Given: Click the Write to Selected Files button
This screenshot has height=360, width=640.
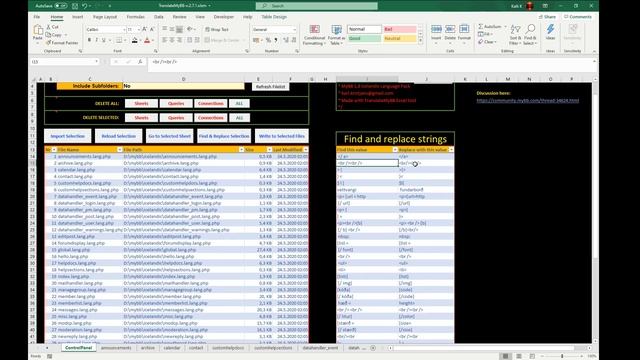Looking at the screenshot, I should (x=282, y=136).
